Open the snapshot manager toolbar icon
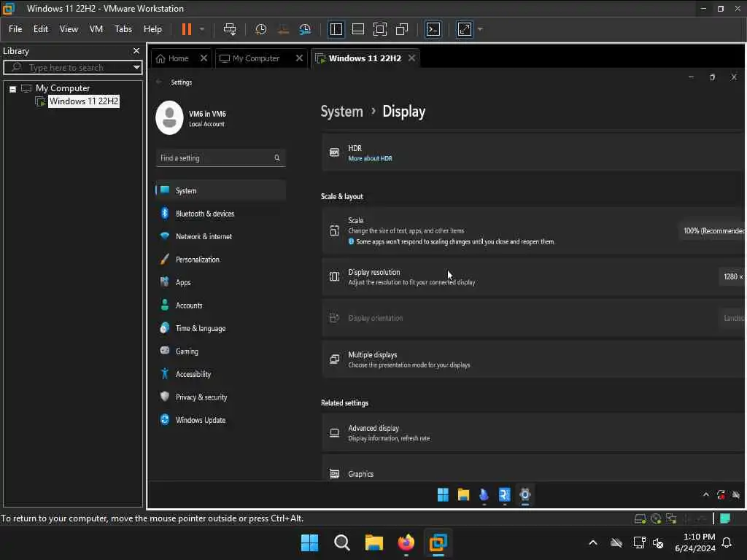This screenshot has width=747, height=560. click(305, 29)
